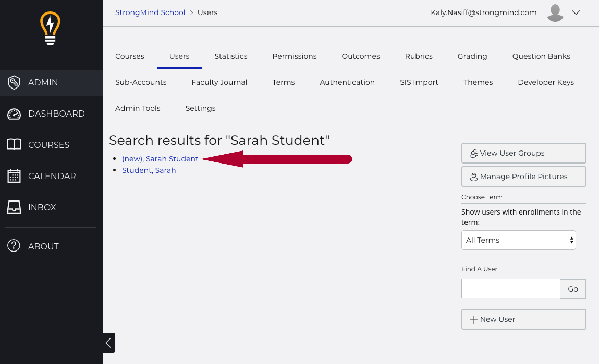
Task: Click the user avatar picture
Action: click(555, 12)
